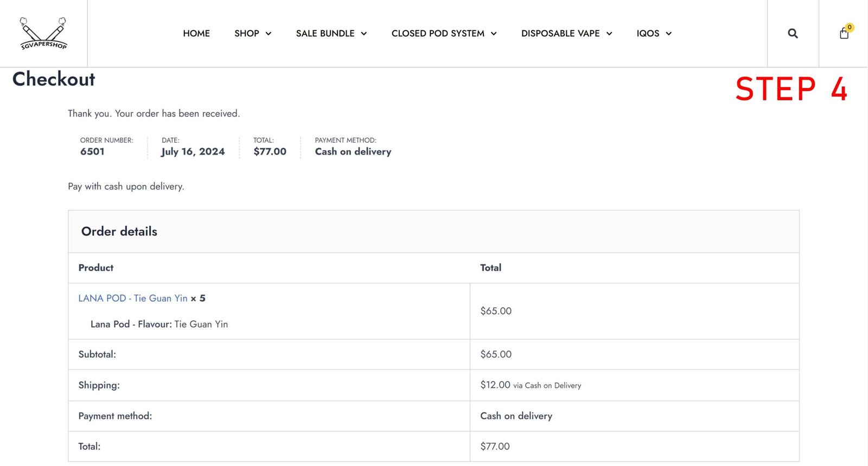Open the DISPOSABLE VAPE menu
This screenshot has width=868, height=466.
tap(560, 34)
